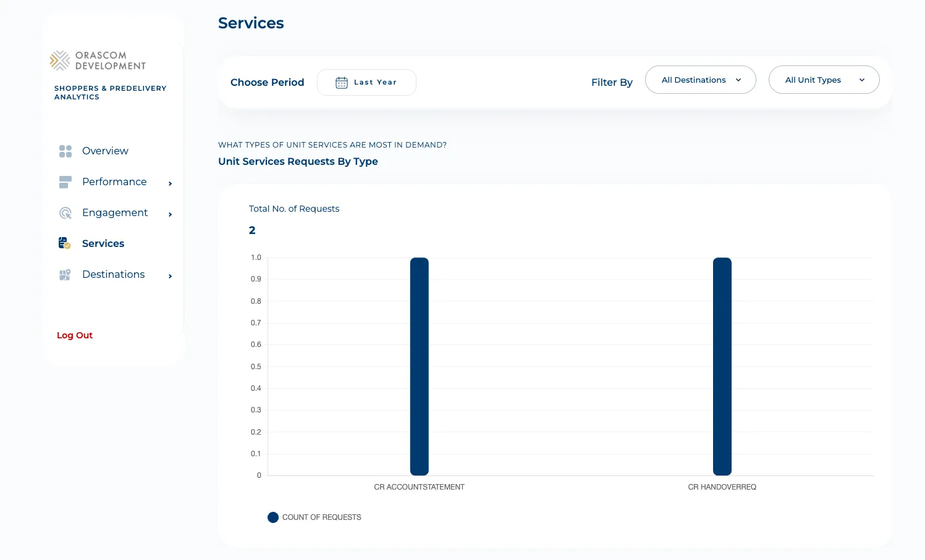Click the CR HANDOVERREQ axis label
The height and width of the screenshot is (560, 925).
click(722, 487)
